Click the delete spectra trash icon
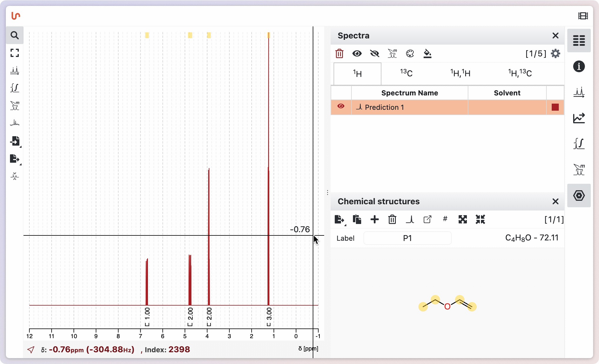Image resolution: width=599 pixels, height=364 pixels. [x=339, y=53]
